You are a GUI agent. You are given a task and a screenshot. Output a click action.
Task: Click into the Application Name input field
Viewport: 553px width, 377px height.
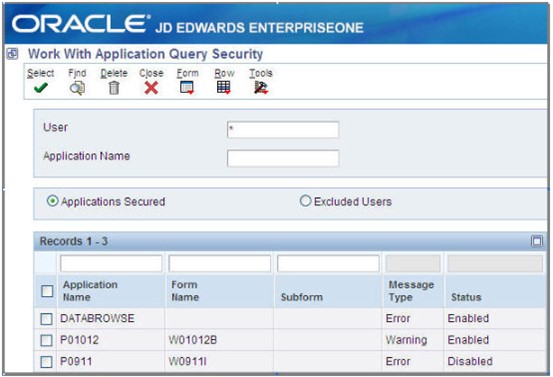283,158
